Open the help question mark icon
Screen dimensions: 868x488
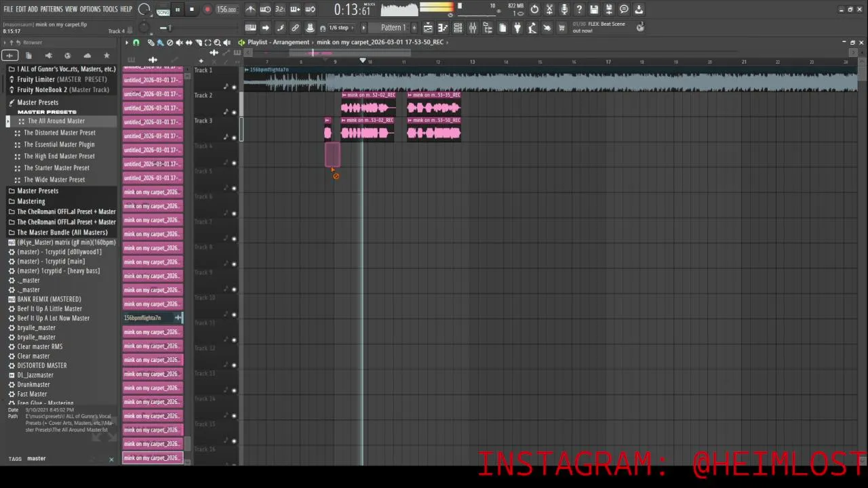579,9
